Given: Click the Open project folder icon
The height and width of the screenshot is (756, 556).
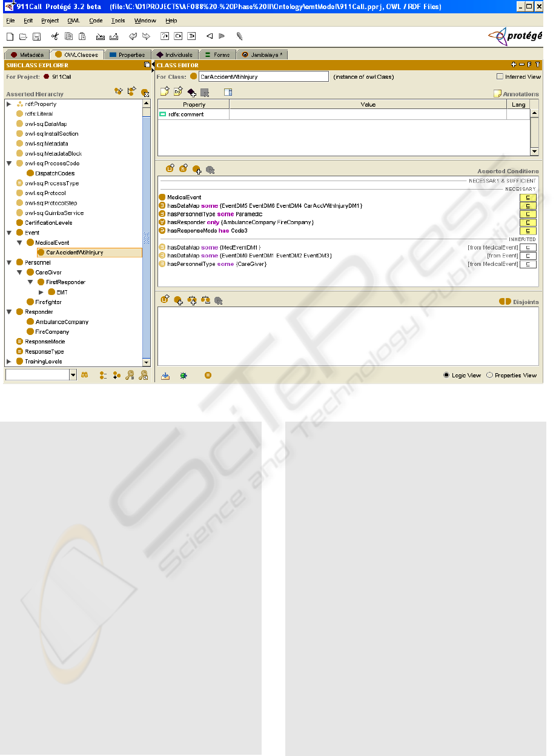Looking at the screenshot, I should click(23, 37).
